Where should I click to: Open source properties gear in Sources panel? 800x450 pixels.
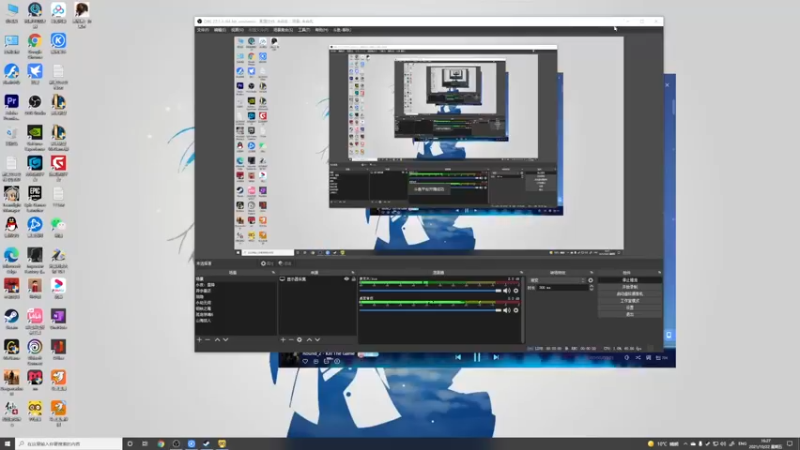[299, 339]
